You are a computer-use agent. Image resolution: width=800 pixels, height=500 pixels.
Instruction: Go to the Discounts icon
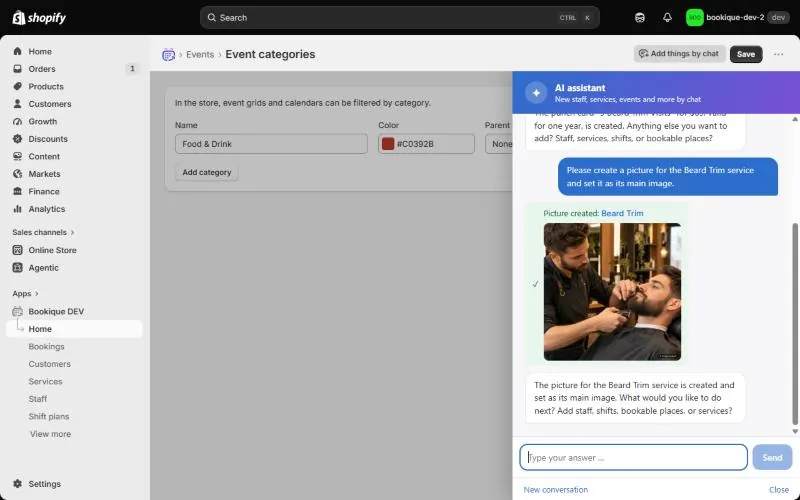17,139
